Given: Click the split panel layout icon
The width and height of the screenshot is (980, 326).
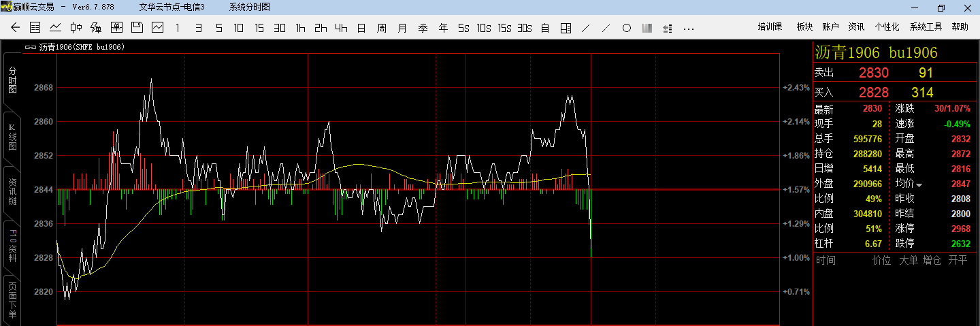Looking at the screenshot, I should 566,28.
